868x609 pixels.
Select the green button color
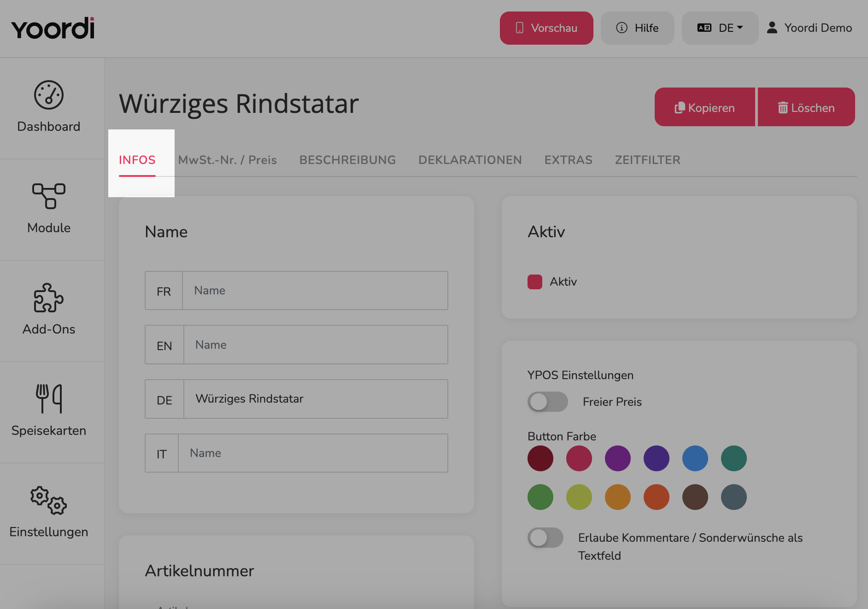540,497
